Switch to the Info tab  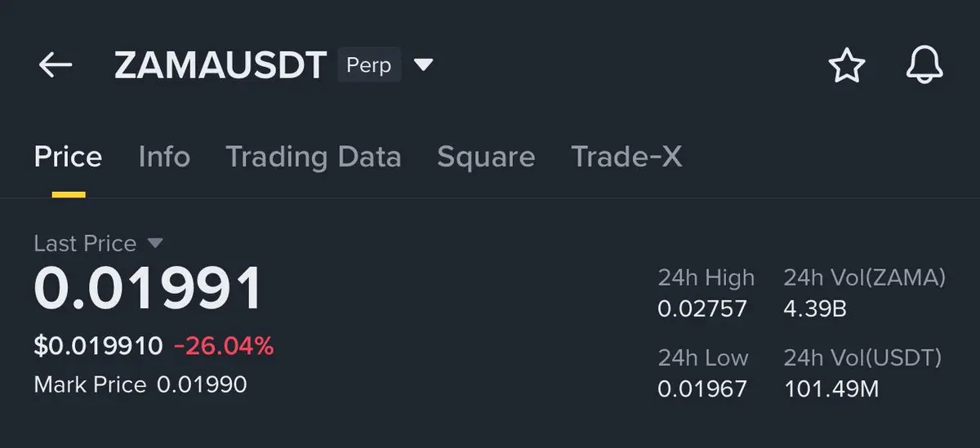click(x=164, y=157)
